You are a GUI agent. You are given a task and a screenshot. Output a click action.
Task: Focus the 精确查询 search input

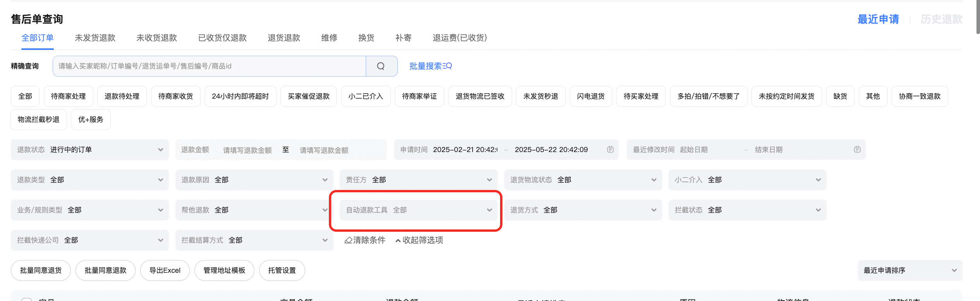210,66
